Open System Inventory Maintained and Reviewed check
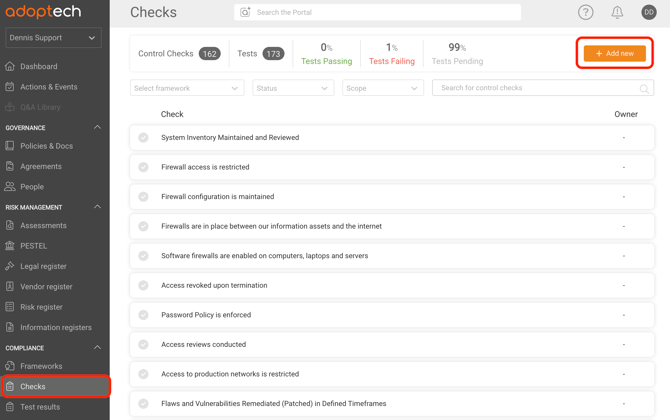670x420 pixels. [x=230, y=138]
